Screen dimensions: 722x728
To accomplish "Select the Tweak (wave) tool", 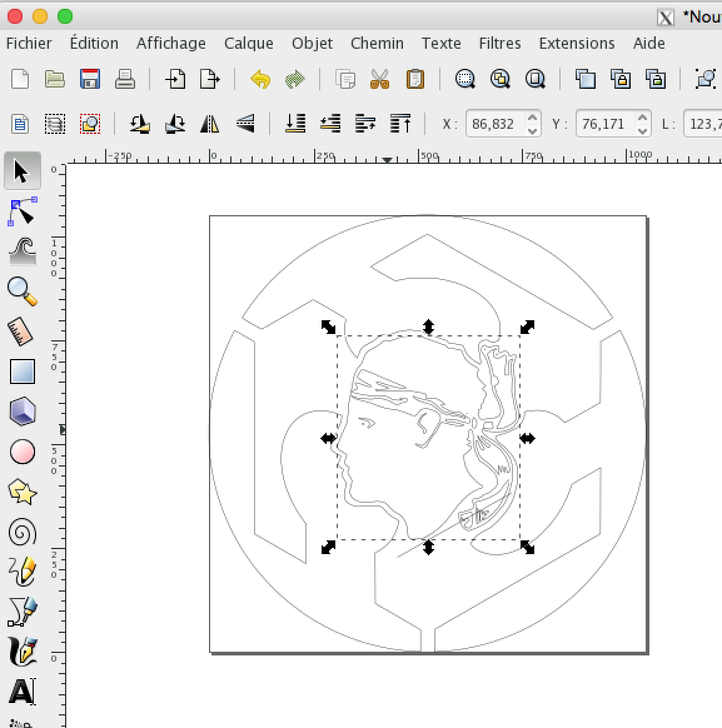I will (x=23, y=251).
